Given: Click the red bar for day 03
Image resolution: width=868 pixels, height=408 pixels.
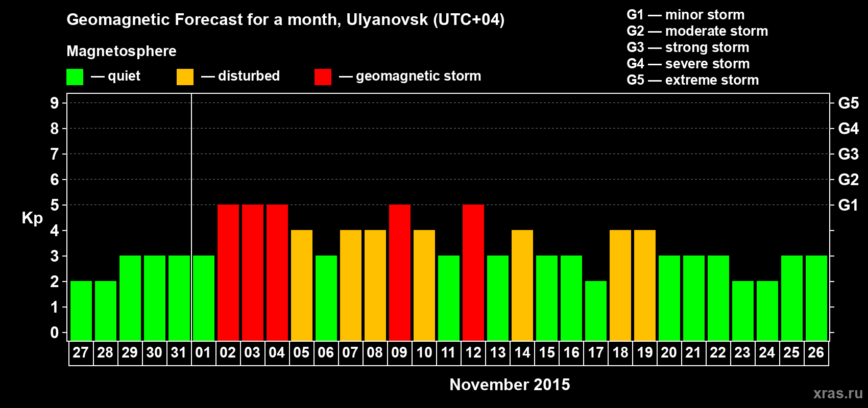Looking at the screenshot, I should (253, 272).
